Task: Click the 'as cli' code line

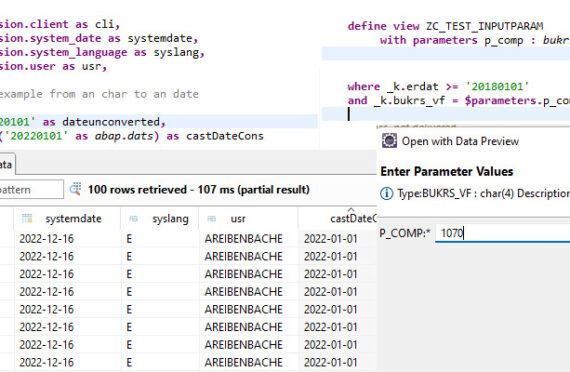Action: [x=60, y=24]
